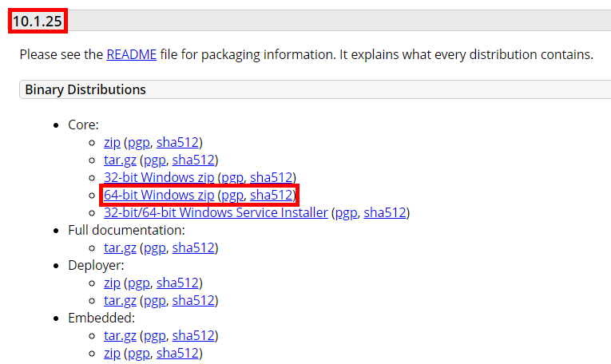The height and width of the screenshot is (364, 611).
Task: Open the pgp signature for Core zip
Action: click(x=139, y=142)
